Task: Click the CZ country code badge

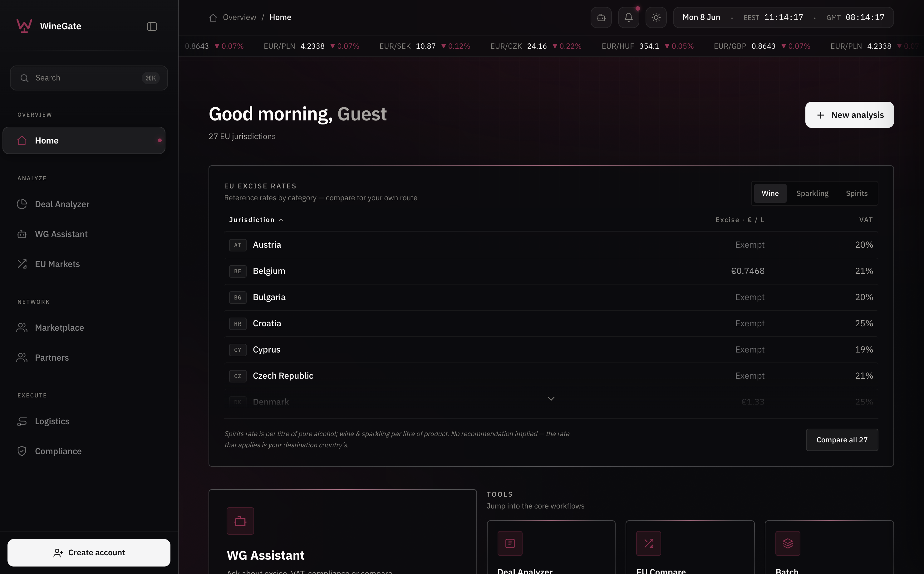Action: [238, 376]
